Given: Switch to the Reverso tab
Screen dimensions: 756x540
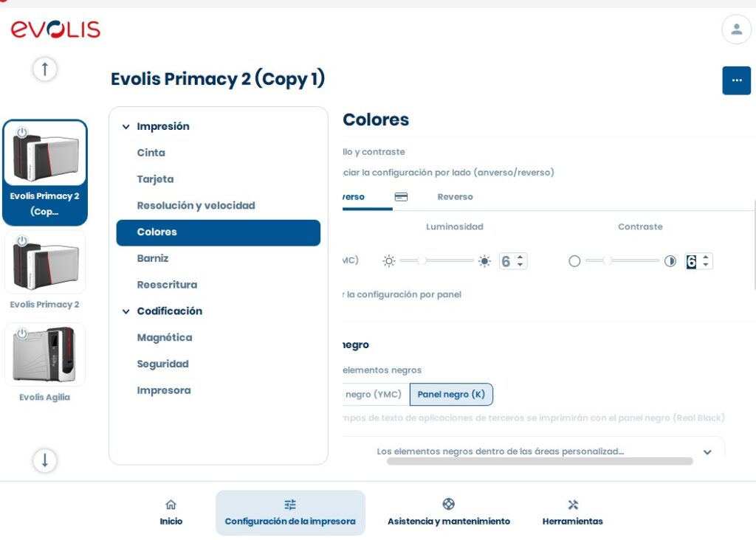Looking at the screenshot, I should point(455,197).
